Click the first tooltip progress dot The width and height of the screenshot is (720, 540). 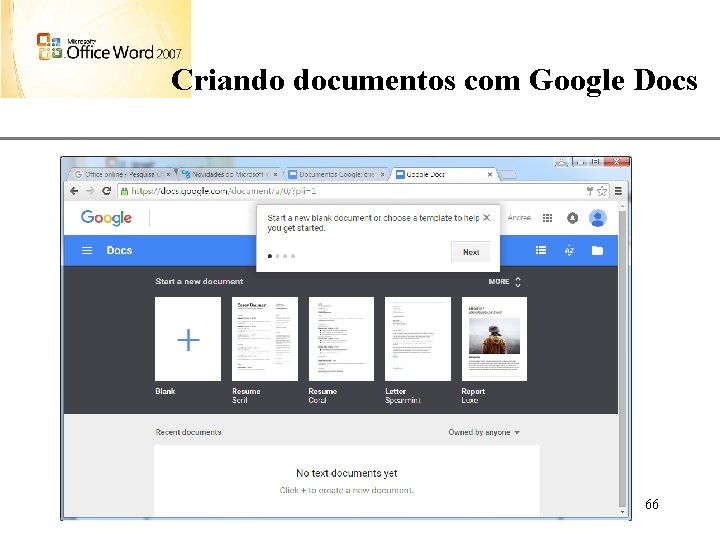click(x=270, y=256)
